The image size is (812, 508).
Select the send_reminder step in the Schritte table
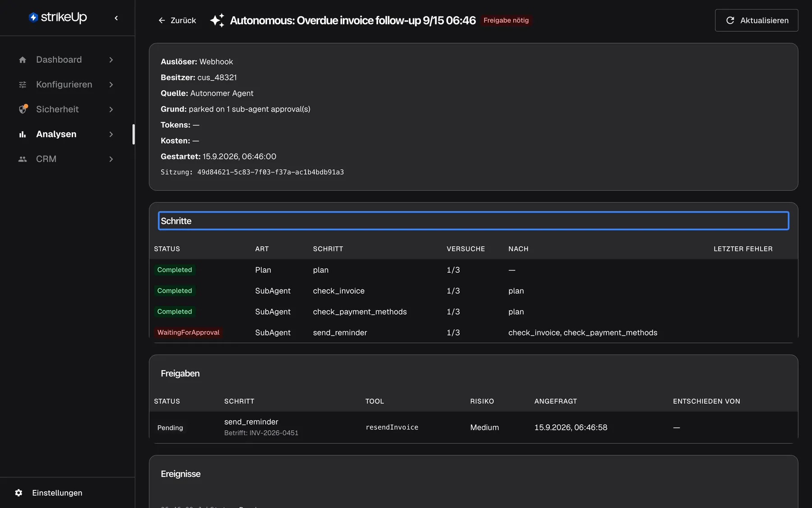tap(340, 332)
